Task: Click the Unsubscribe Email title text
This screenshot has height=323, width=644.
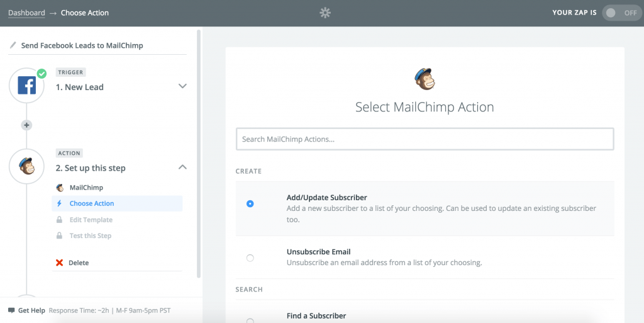Action: click(x=319, y=251)
